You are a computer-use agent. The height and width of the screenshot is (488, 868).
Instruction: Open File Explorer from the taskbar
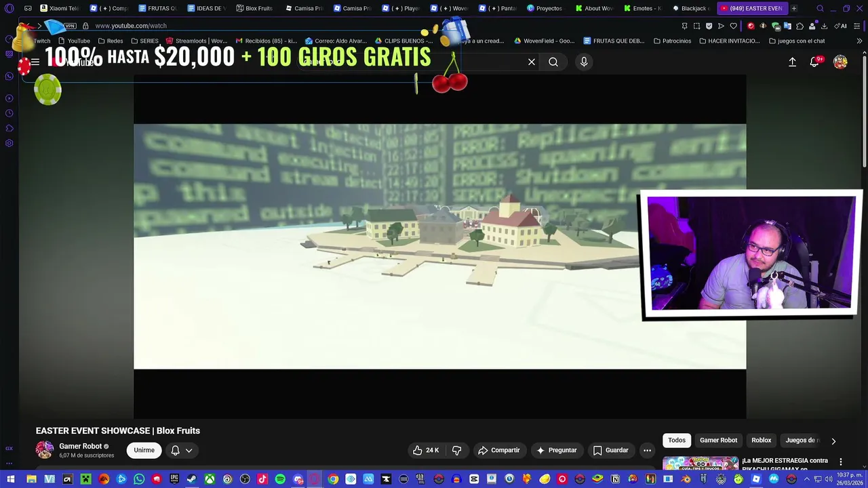click(32, 479)
